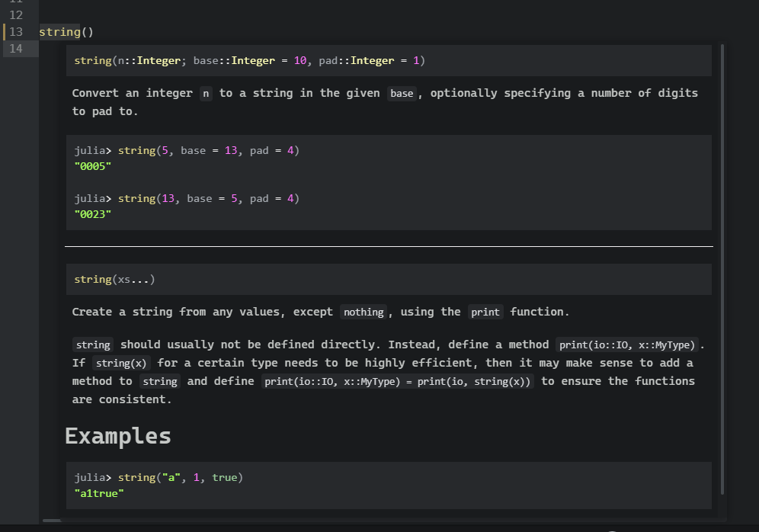Click line number 14 in the gutter
This screenshot has height=532, width=759.
(x=16, y=49)
